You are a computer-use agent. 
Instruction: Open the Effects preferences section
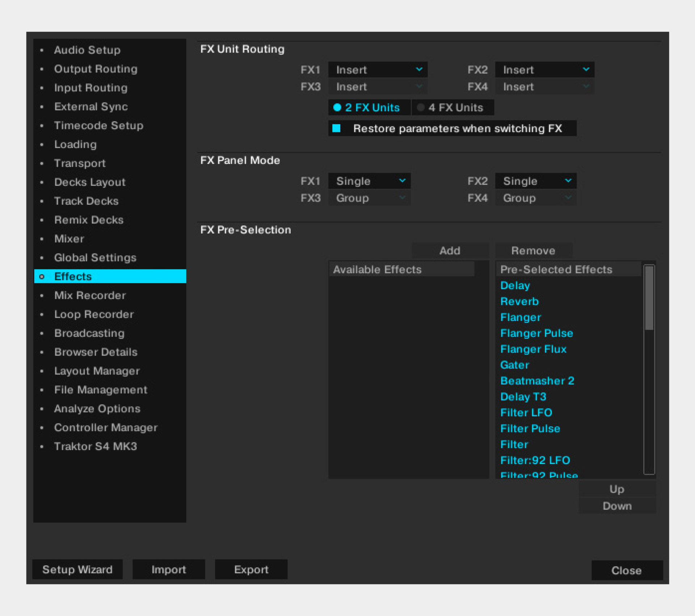pos(72,276)
